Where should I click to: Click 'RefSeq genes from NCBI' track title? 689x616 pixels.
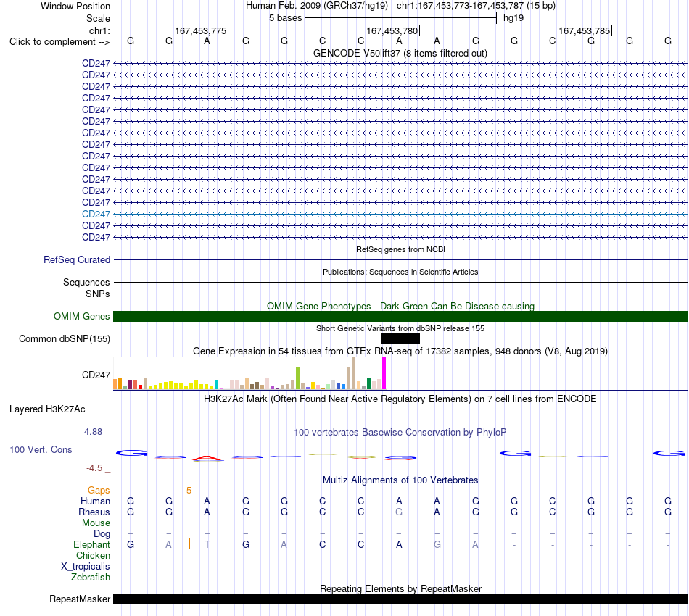pos(400,249)
